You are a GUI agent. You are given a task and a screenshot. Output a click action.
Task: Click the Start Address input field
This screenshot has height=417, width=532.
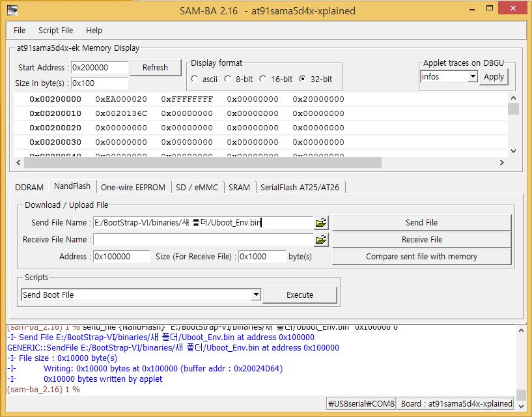pos(100,67)
